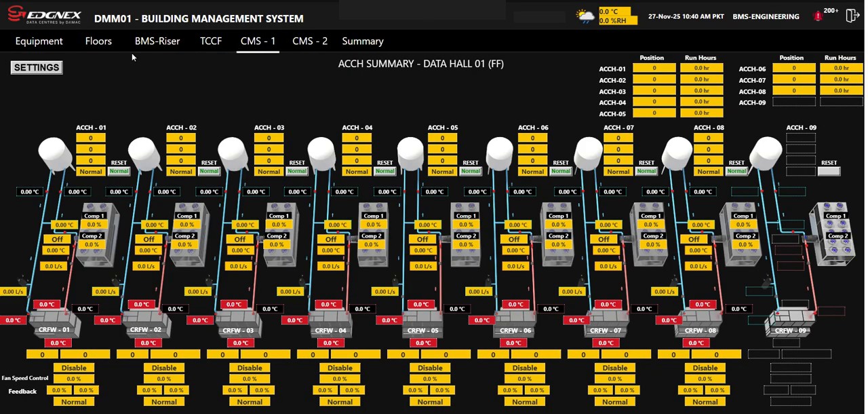Open the CRFW - 06 unit graphic
The image size is (868, 414).
514,322
